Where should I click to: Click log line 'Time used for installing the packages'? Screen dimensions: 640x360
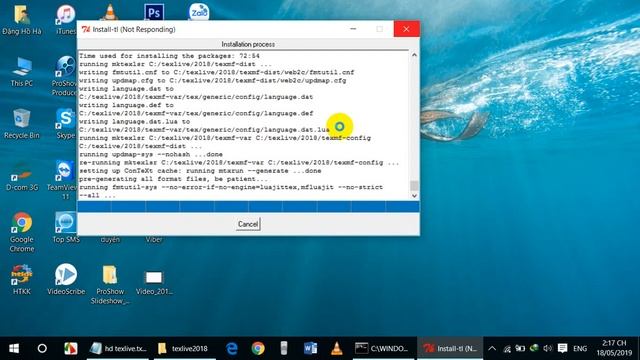click(169, 56)
